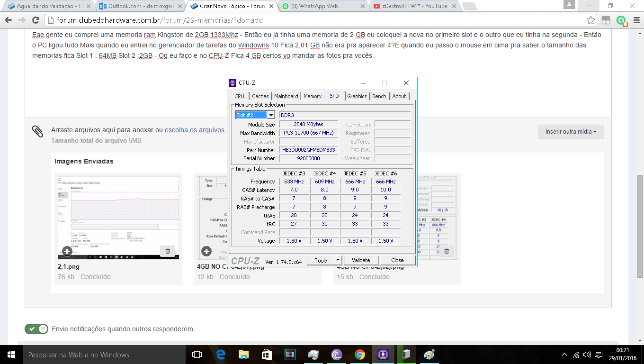
Task: Delete third uploaded image with trash icon
Action: [x=446, y=251]
